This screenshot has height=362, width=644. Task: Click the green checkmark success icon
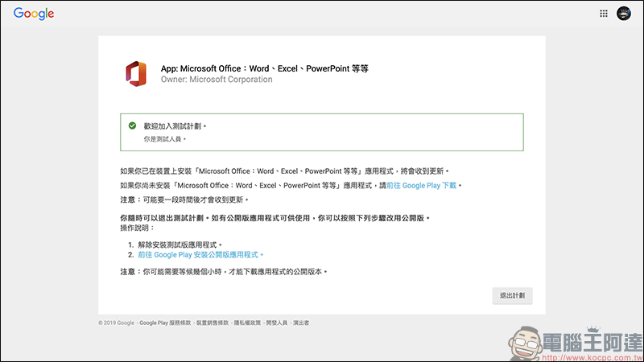pyautogui.click(x=132, y=125)
